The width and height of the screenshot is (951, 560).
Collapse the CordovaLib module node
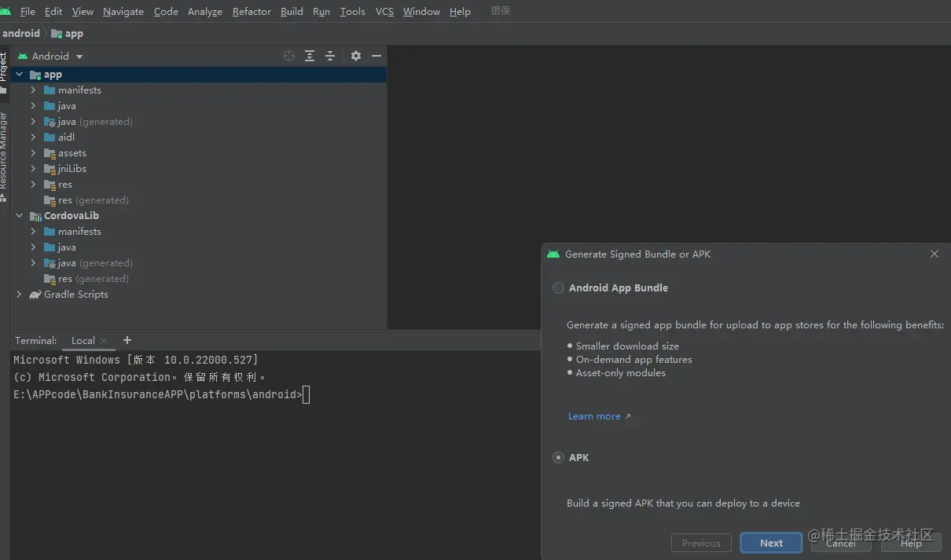[x=20, y=216]
